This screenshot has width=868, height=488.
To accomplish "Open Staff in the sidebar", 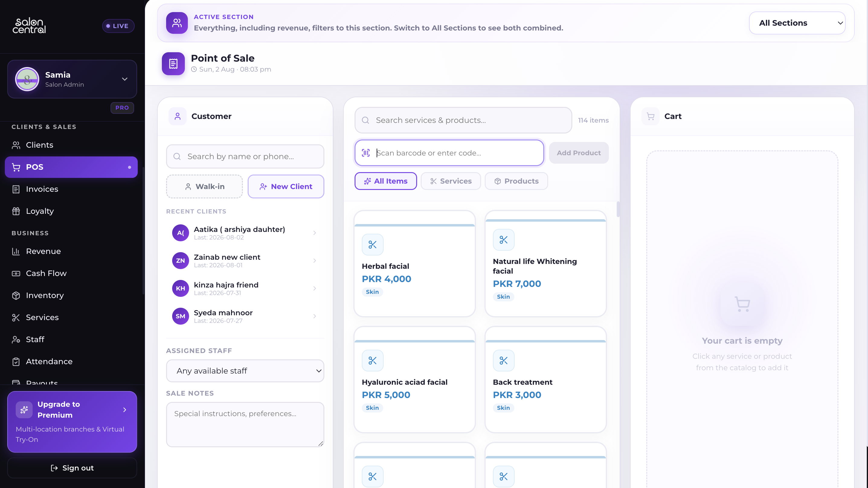I will 71,339.
